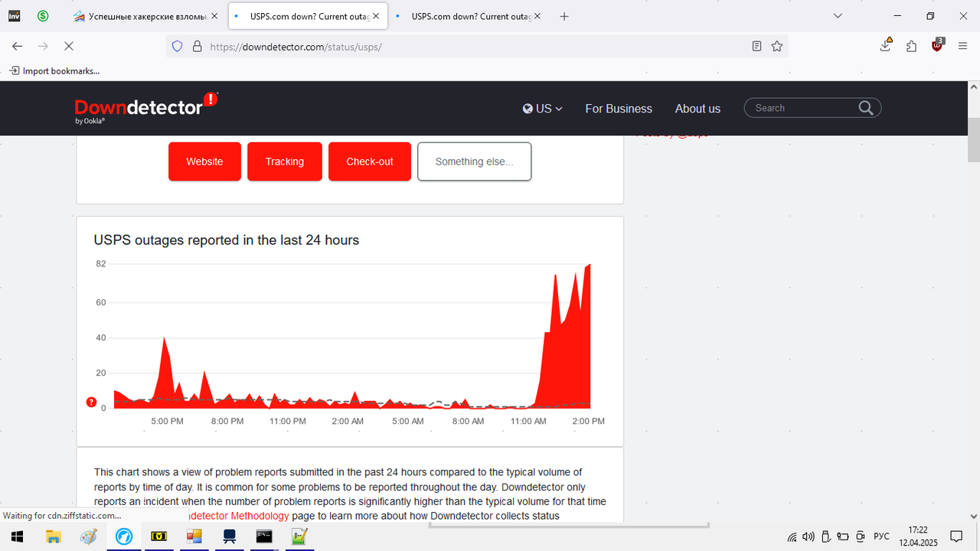Click the '2:00 PM' chart axis label
980x551 pixels.
(x=589, y=421)
